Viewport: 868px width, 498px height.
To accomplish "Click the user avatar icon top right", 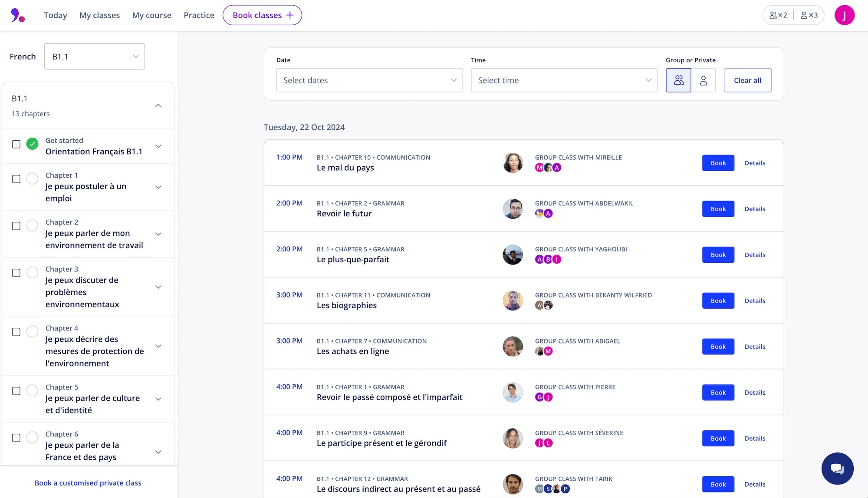I will point(845,15).
